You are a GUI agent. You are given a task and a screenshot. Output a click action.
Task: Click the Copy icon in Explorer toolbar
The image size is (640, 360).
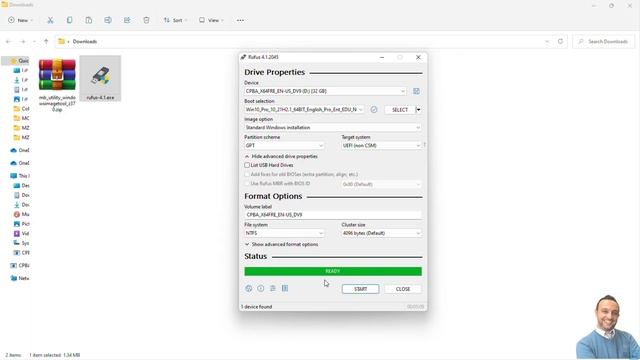[x=69, y=20]
